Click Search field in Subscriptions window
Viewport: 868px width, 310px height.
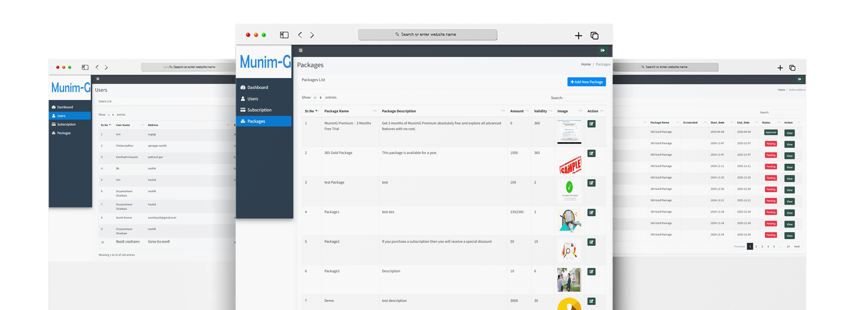pyautogui.click(x=786, y=112)
